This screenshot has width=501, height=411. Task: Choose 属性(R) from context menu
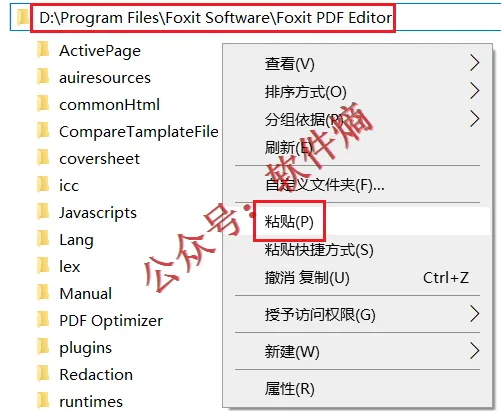pyautogui.click(x=357, y=388)
